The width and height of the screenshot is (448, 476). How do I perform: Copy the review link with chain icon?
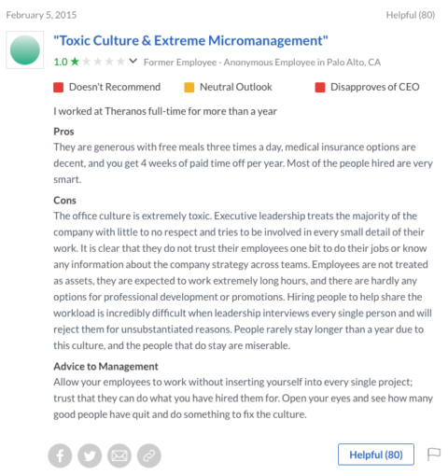(149, 455)
